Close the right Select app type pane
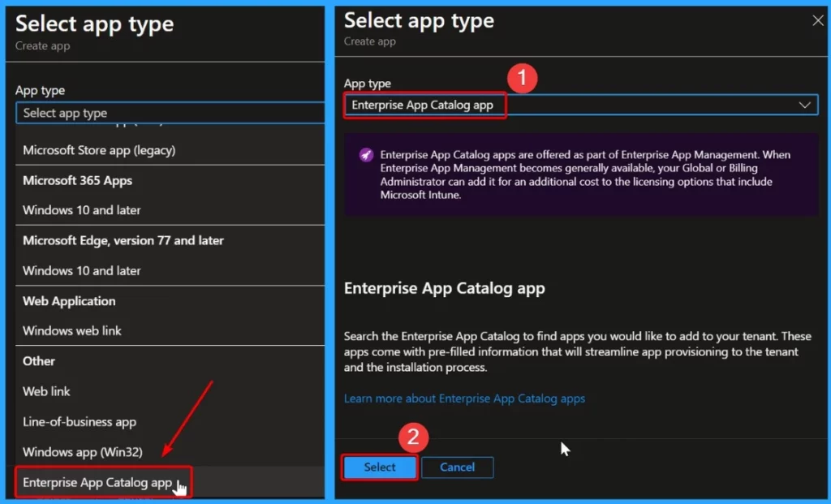The image size is (831, 504). click(x=818, y=20)
